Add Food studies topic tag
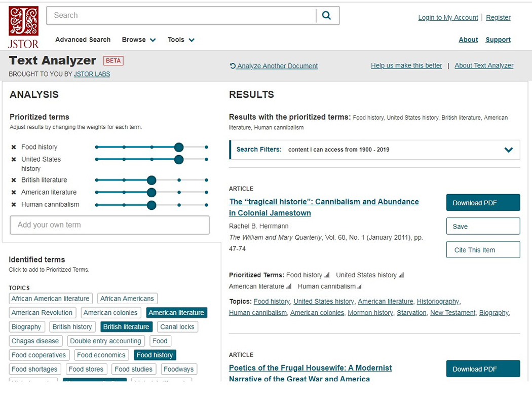This screenshot has height=403, width=532. point(134,369)
